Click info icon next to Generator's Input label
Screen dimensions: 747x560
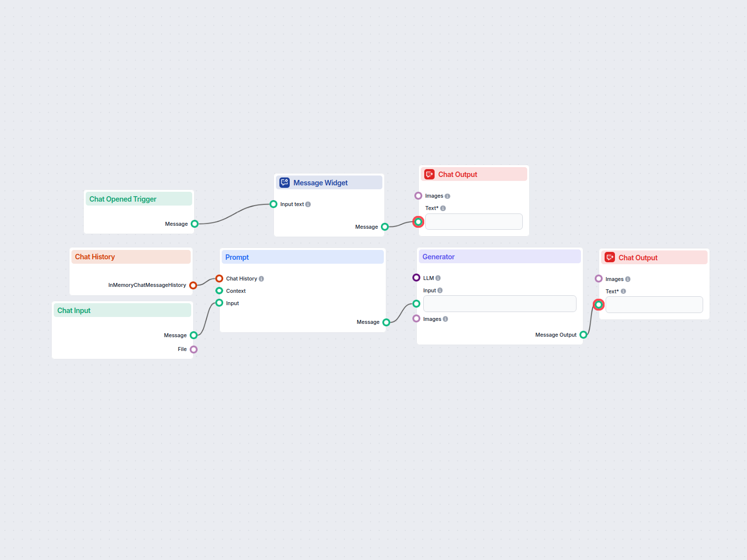coord(440,291)
